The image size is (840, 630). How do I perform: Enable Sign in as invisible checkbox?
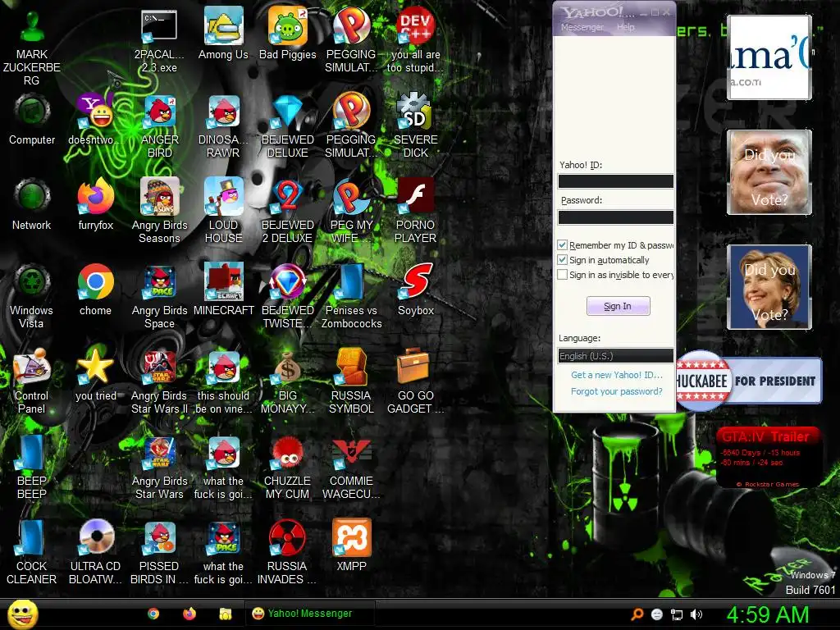563,275
